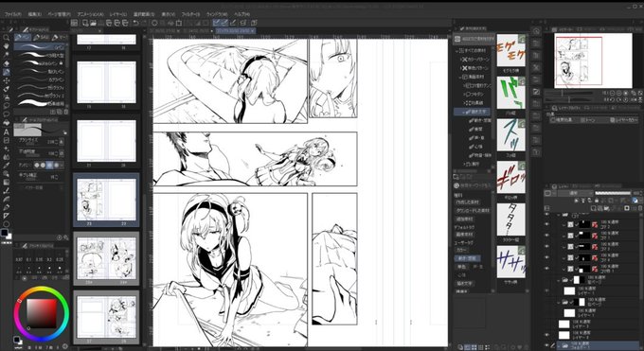644x351 pixels.
Task: Click the Navigator zoom out icon
Action: [x=613, y=93]
